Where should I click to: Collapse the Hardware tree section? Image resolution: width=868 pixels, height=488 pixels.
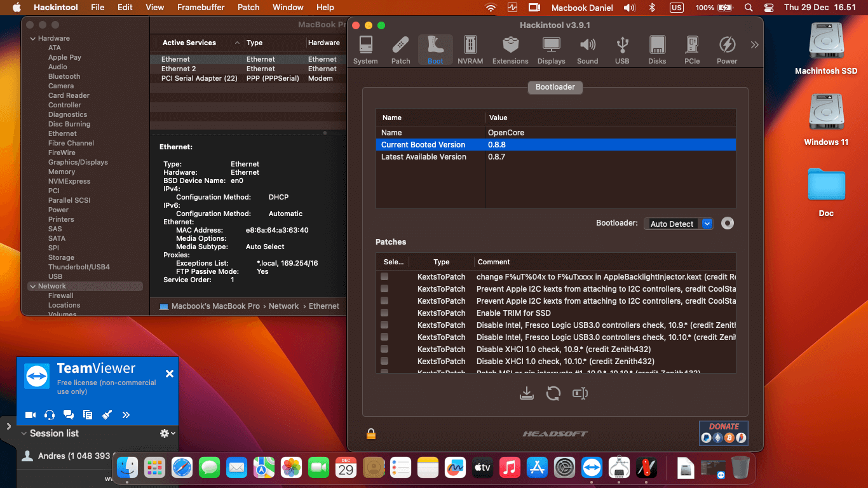pyautogui.click(x=33, y=39)
